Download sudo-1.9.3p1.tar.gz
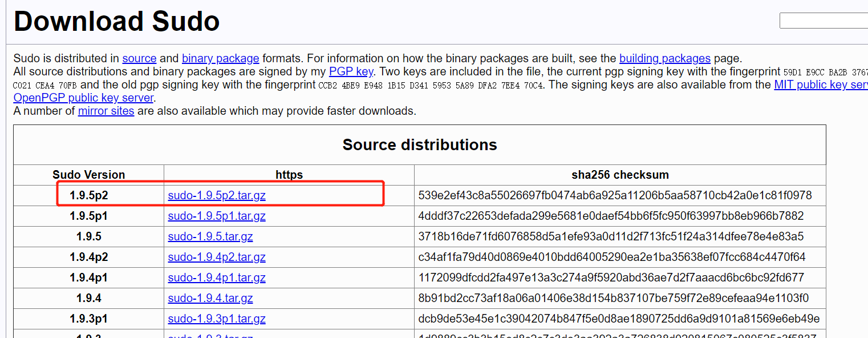This screenshot has height=338, width=868. [217, 319]
